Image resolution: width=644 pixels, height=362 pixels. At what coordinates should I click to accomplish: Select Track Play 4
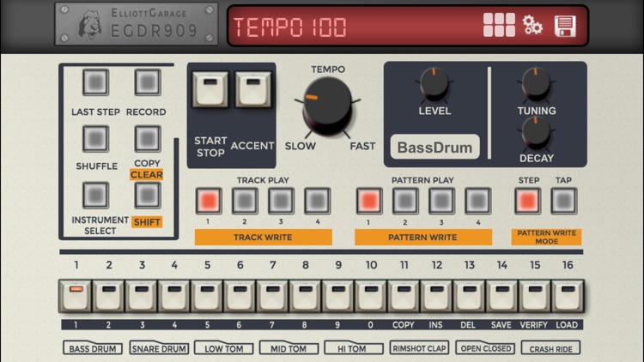(x=318, y=201)
